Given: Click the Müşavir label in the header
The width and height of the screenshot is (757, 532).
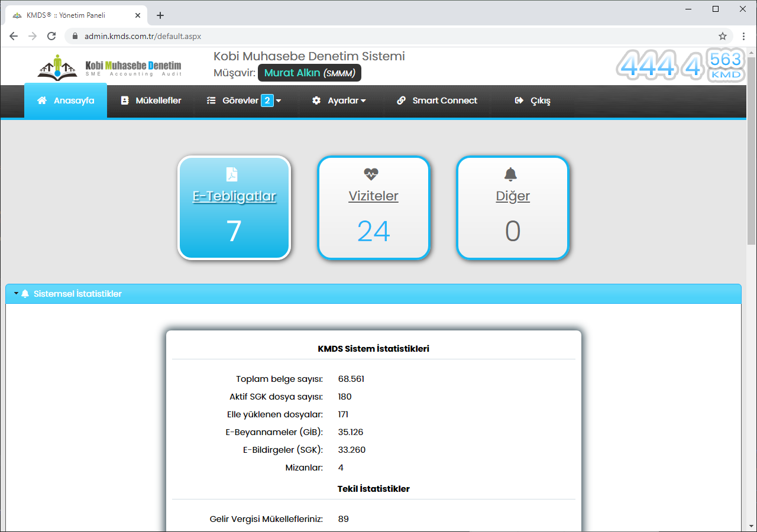Looking at the screenshot, I should (234, 73).
